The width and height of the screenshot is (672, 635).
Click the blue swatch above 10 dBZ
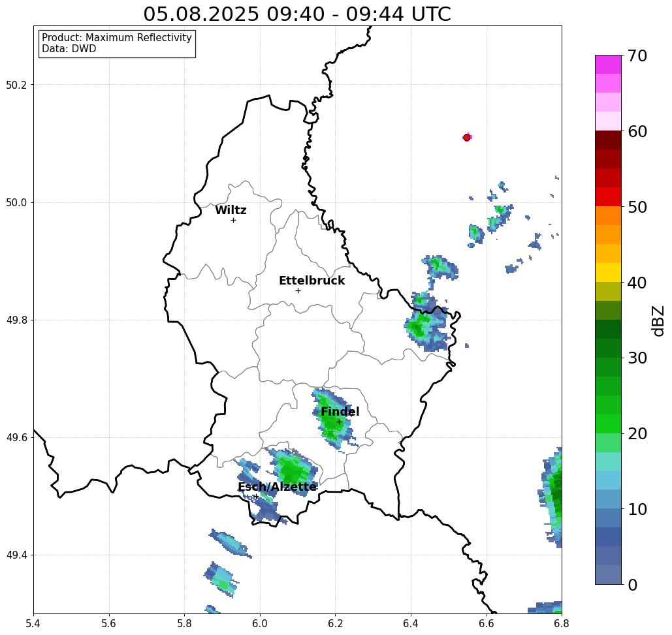pyautogui.click(x=608, y=499)
